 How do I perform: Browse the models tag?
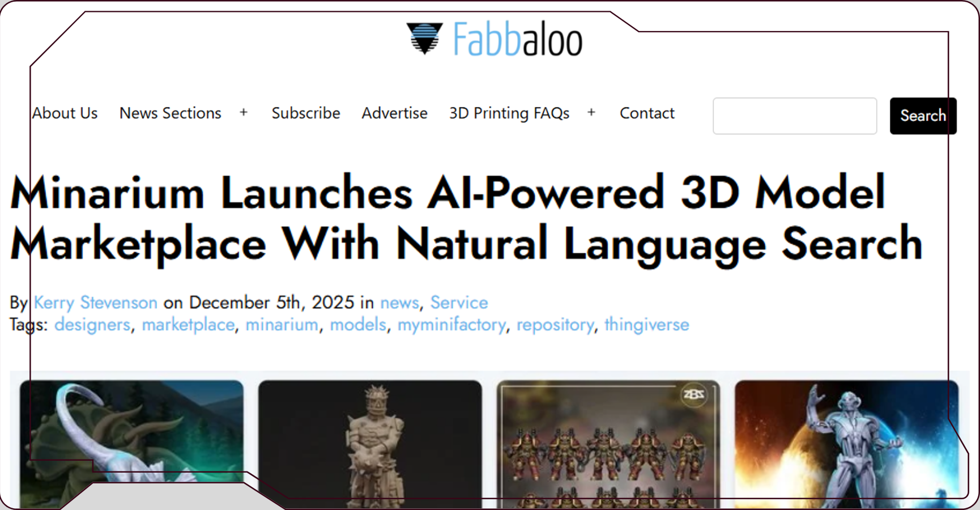358,324
